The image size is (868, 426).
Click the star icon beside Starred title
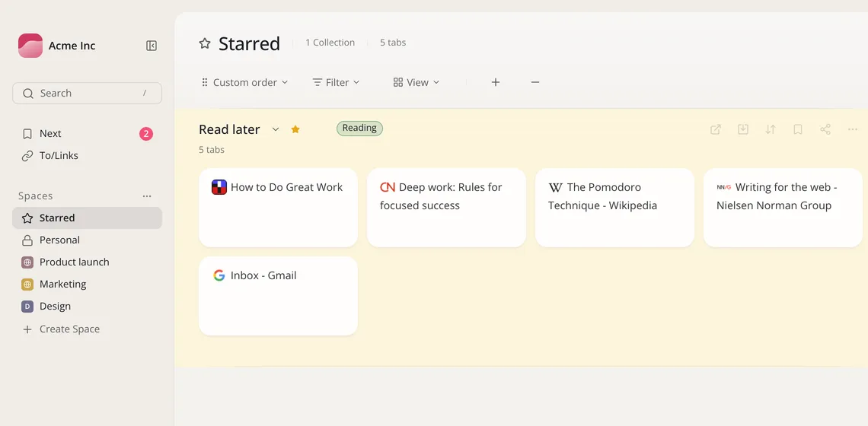pyautogui.click(x=205, y=43)
